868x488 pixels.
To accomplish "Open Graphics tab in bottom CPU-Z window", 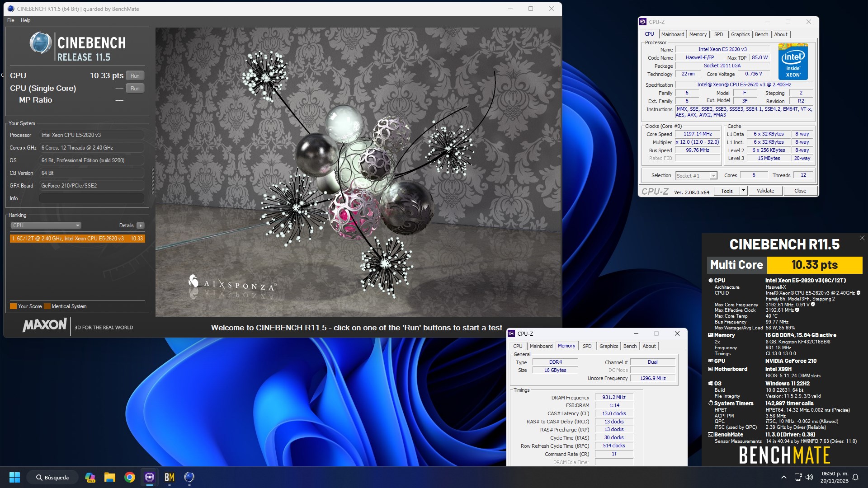I will coord(609,346).
